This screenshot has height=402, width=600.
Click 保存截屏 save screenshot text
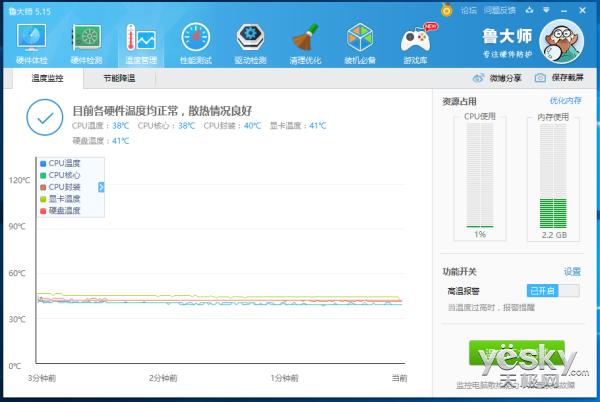(567, 78)
